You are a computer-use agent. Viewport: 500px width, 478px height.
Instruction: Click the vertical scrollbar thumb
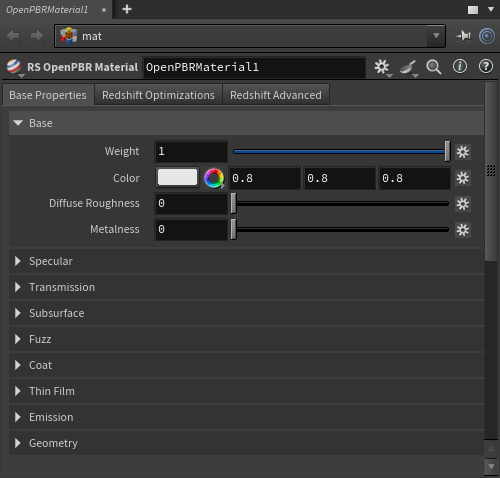(x=491, y=172)
